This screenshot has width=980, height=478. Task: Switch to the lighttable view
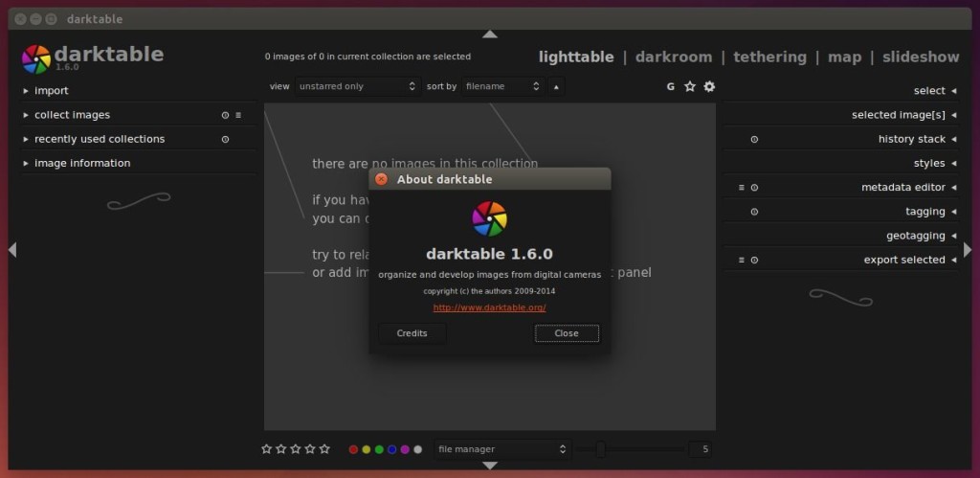[576, 57]
